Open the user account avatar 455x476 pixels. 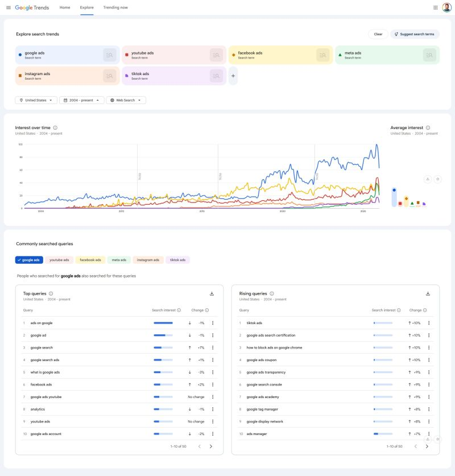coord(446,7)
